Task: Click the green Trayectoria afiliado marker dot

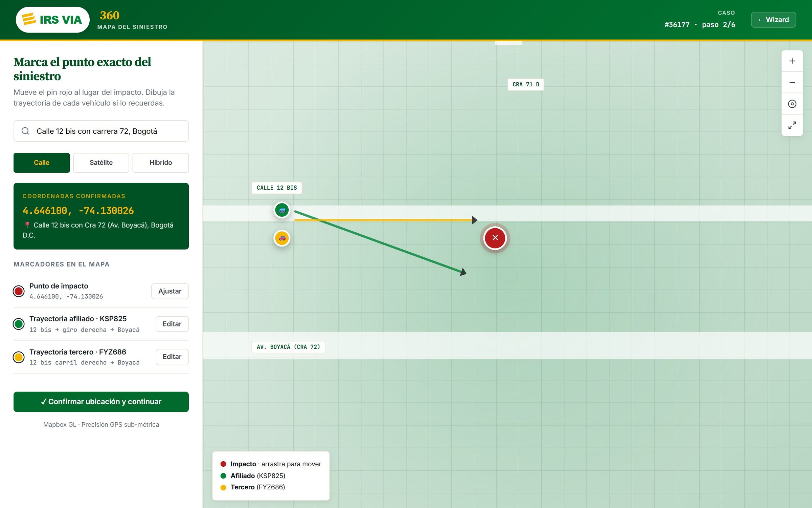Action: click(19, 324)
